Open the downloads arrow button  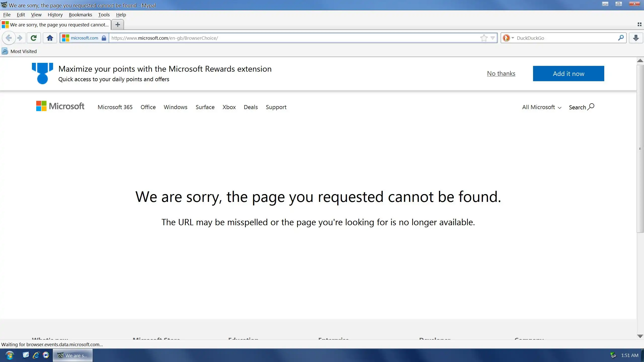[x=636, y=38]
